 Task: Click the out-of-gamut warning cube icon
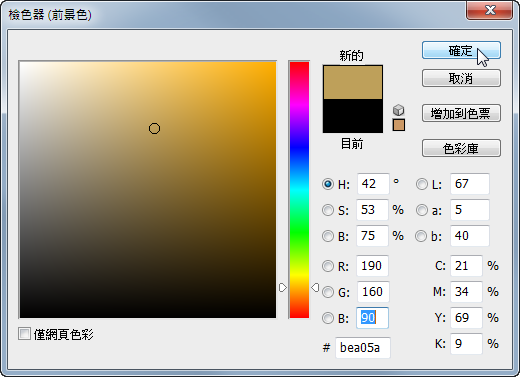pos(399,110)
